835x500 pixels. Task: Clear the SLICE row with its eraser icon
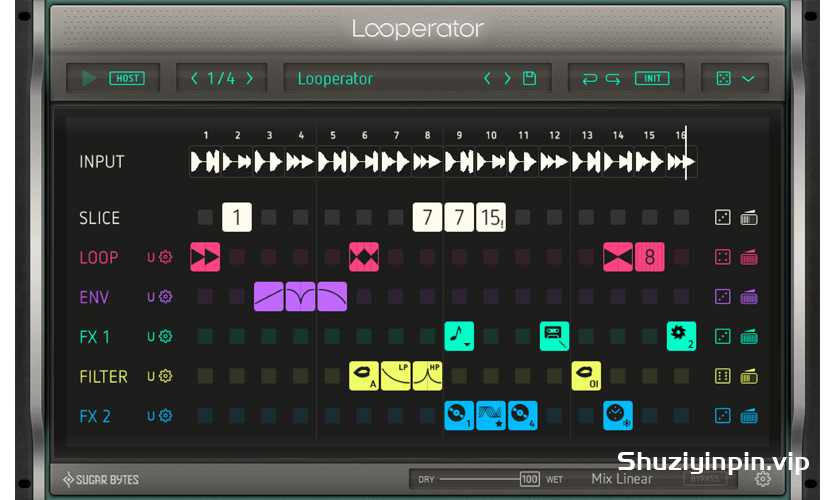click(x=749, y=218)
